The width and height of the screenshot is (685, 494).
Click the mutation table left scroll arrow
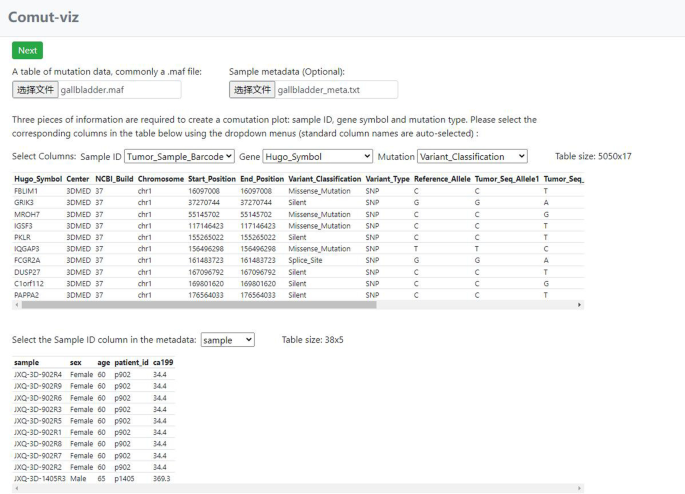(x=17, y=305)
